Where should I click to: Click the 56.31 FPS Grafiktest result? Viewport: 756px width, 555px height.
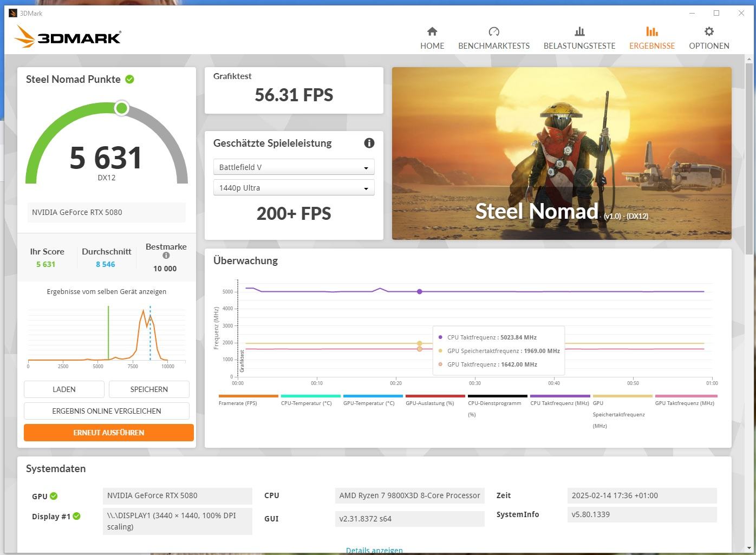(294, 95)
